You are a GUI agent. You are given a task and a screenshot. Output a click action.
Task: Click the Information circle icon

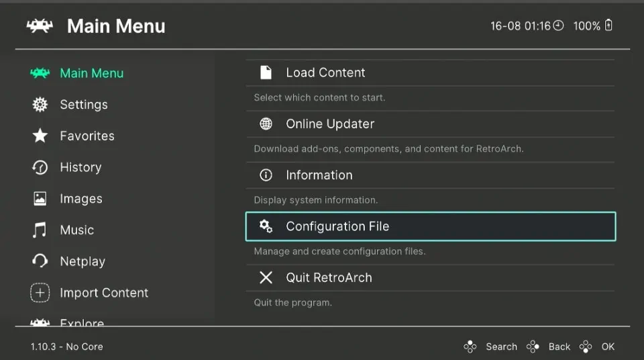click(266, 175)
